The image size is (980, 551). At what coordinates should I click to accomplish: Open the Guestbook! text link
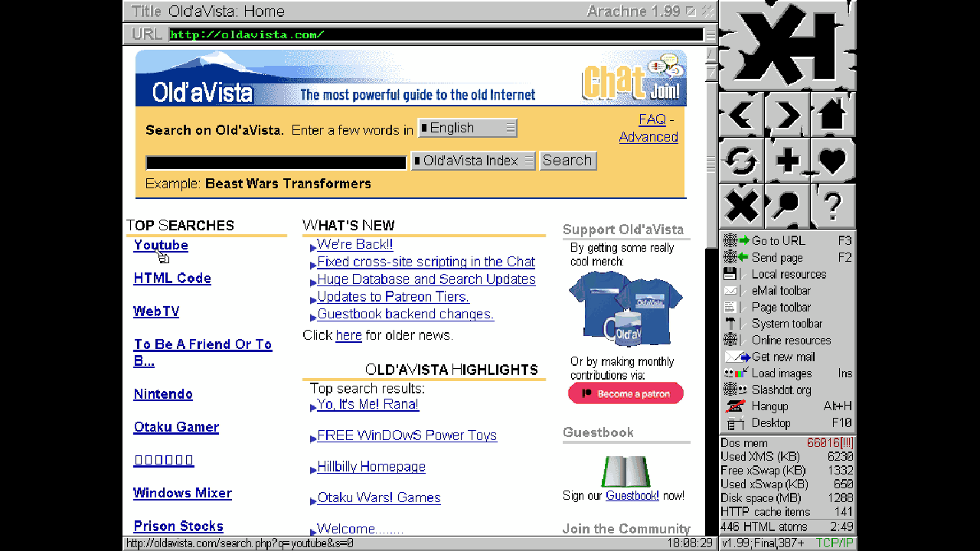[x=632, y=496]
